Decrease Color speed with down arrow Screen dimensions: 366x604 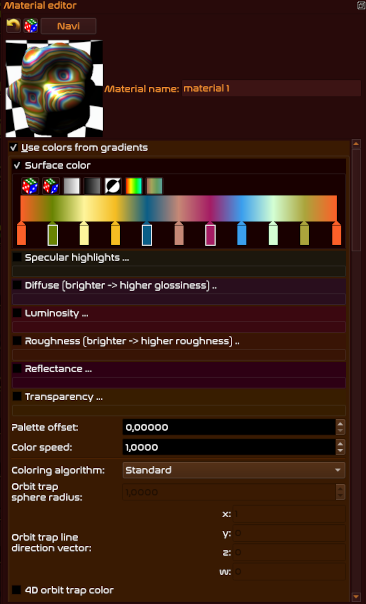340,451
